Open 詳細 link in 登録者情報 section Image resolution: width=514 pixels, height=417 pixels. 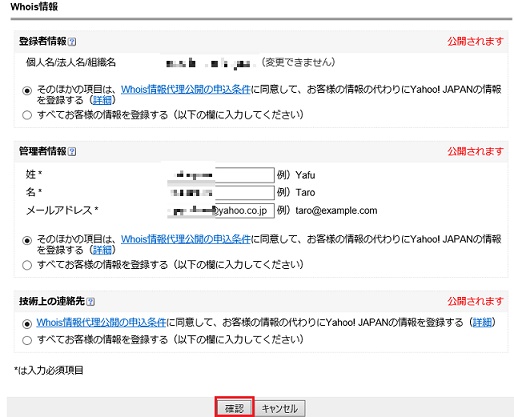102,100
